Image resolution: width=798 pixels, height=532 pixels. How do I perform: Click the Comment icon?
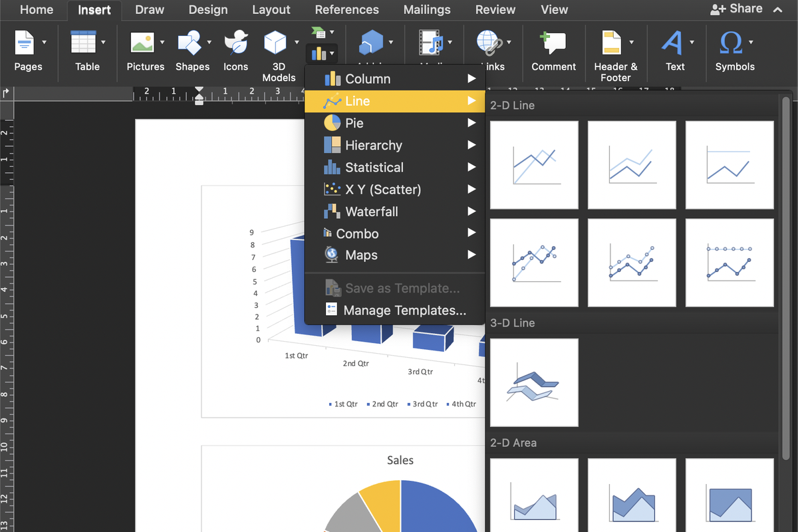click(553, 43)
